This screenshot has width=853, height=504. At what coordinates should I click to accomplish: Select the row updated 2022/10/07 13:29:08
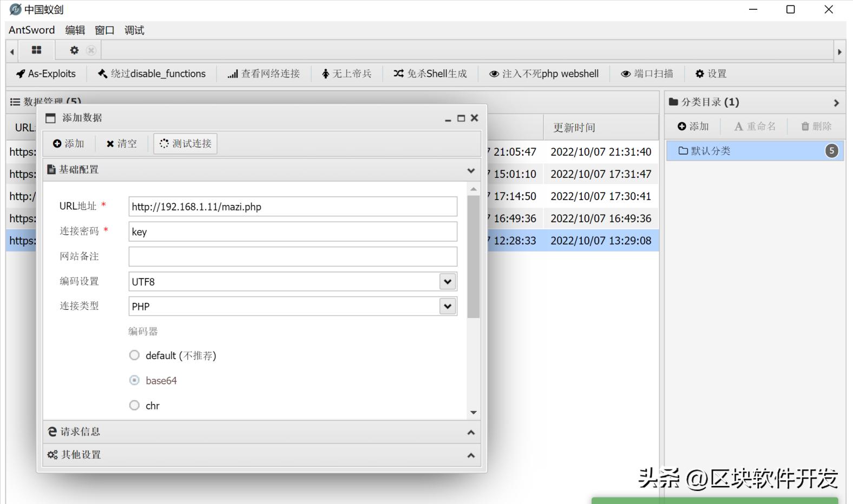pyautogui.click(x=601, y=241)
